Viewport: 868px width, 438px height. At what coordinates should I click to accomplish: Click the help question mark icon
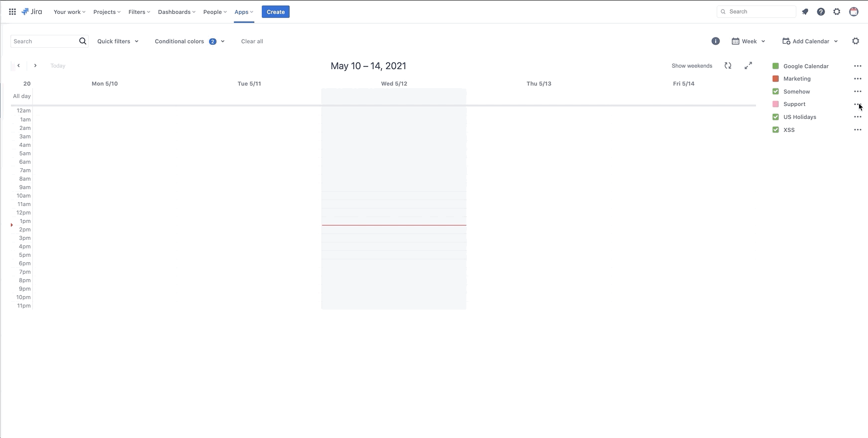click(x=821, y=11)
